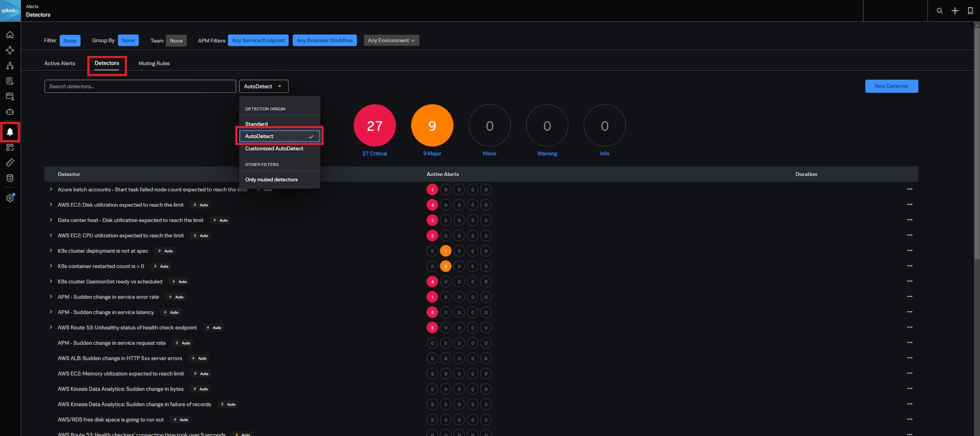Click the Duration column header
Screen dimensions: 980x436
806,174
